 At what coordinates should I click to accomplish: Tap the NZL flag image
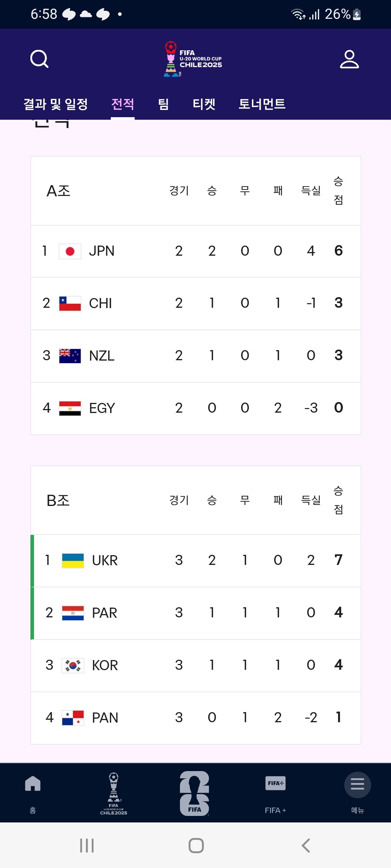coord(70,356)
